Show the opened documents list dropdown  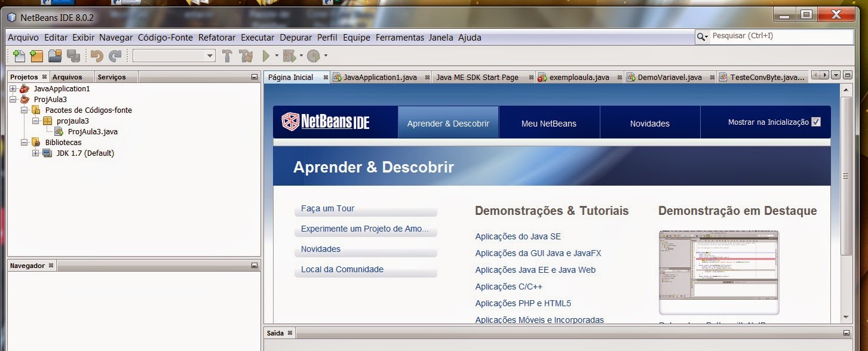point(836,75)
